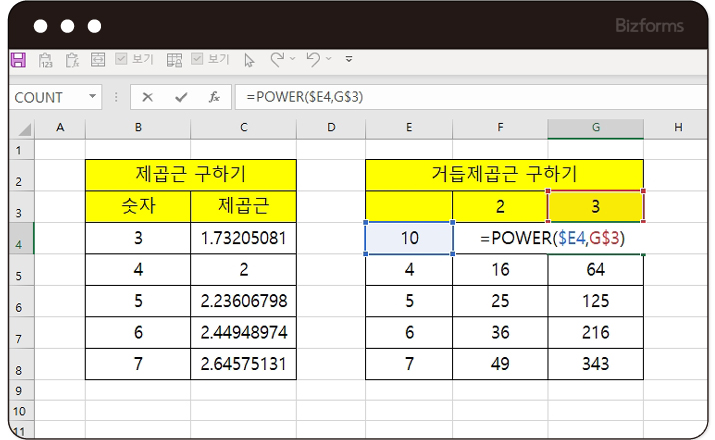Image resolution: width=715 pixels, height=440 pixels.
Task: Click the '제곱근 구하기' title cell
Action: 191,175
